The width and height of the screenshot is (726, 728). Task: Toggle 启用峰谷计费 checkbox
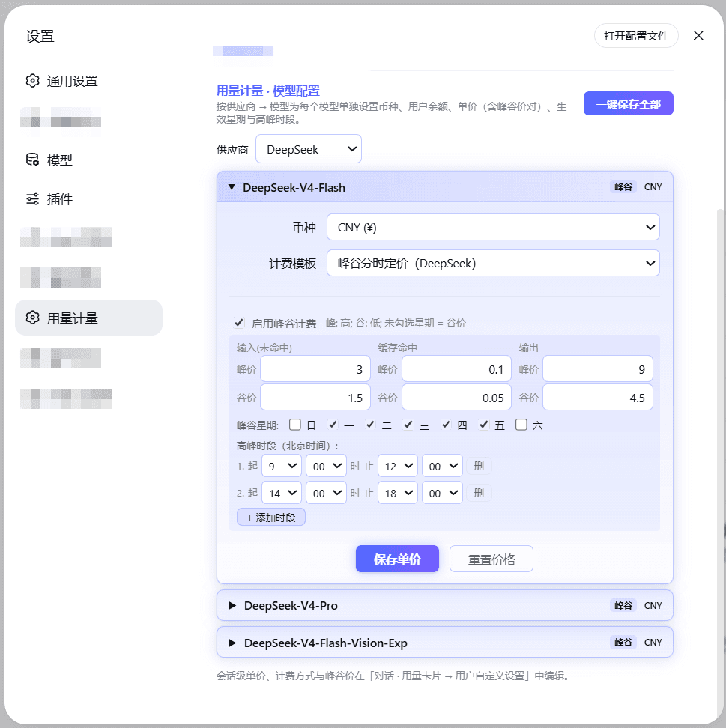[239, 323]
